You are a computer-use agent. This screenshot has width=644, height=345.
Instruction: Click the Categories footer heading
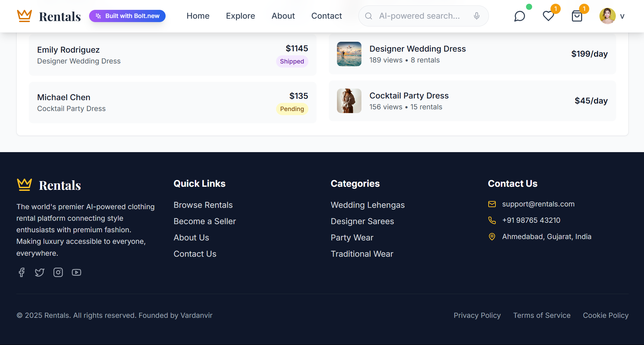coord(355,184)
